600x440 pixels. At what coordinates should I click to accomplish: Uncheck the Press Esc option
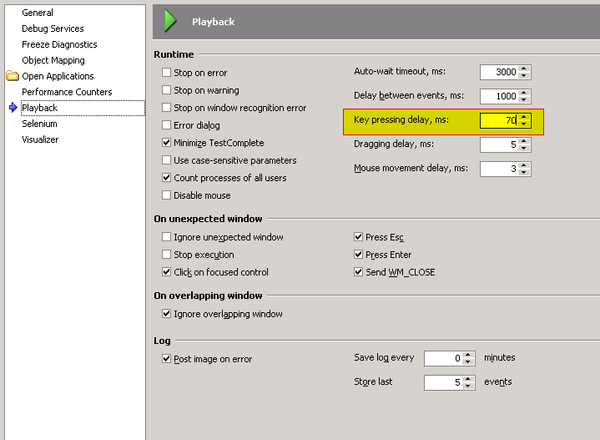pyautogui.click(x=359, y=237)
